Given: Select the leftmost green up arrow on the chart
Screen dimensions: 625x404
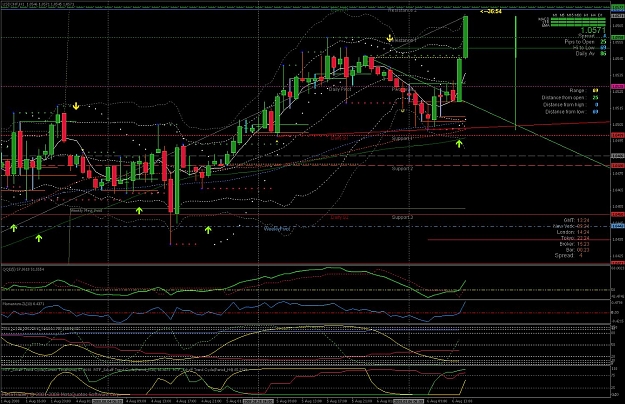Looking at the screenshot, I should 14,228.
